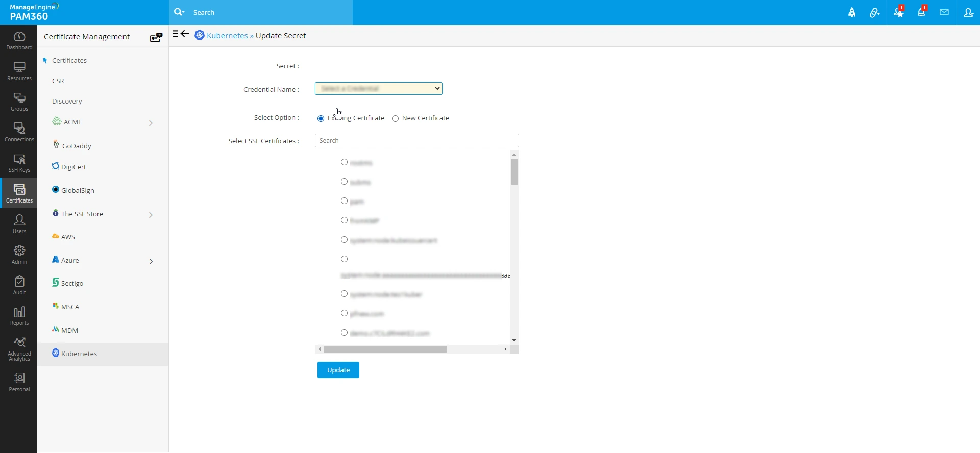Click the Kubernetes breadcrumb link
This screenshot has height=453, width=980.
(227, 36)
